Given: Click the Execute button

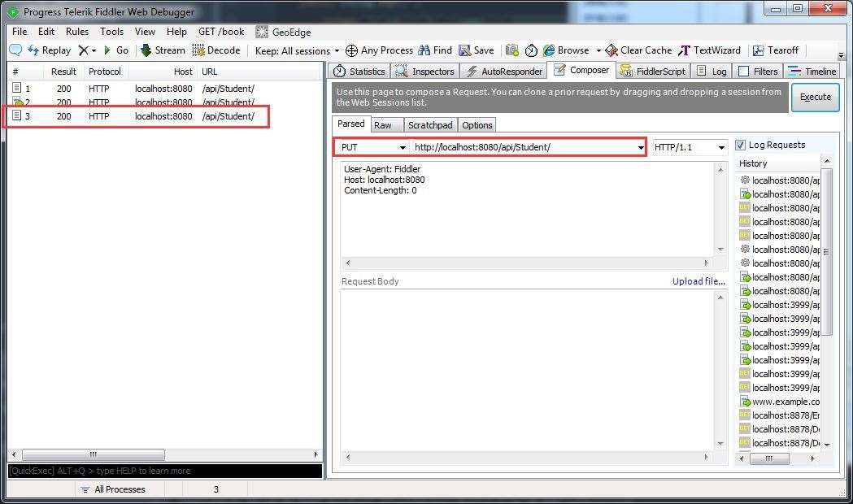Looking at the screenshot, I should [815, 98].
